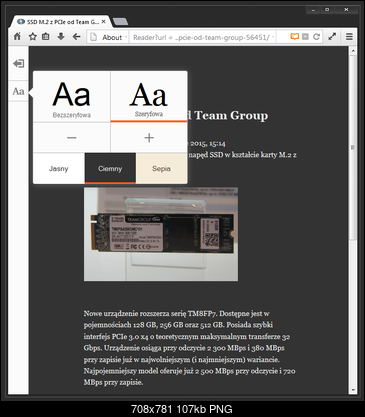Close the SSD M.2 z PCIe tab
Screen dimensions: 365x417
click(103, 22)
